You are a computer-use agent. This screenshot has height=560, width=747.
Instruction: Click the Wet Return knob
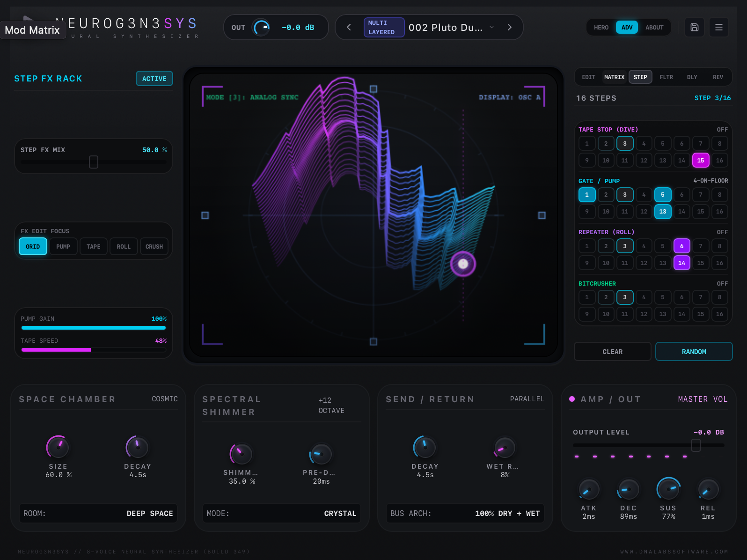(505, 448)
